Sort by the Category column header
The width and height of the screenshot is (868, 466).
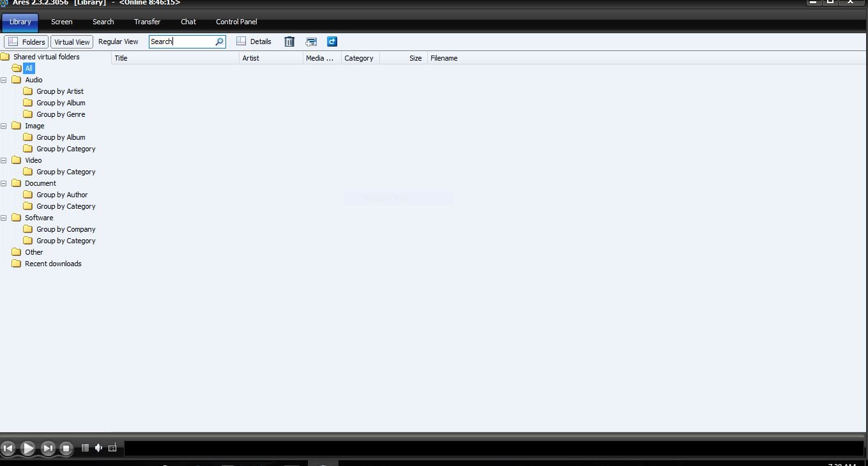[361, 58]
